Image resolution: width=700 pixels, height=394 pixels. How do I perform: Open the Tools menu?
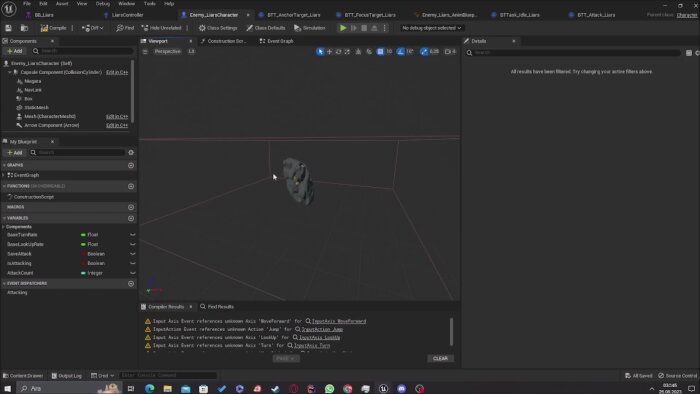[150, 4]
